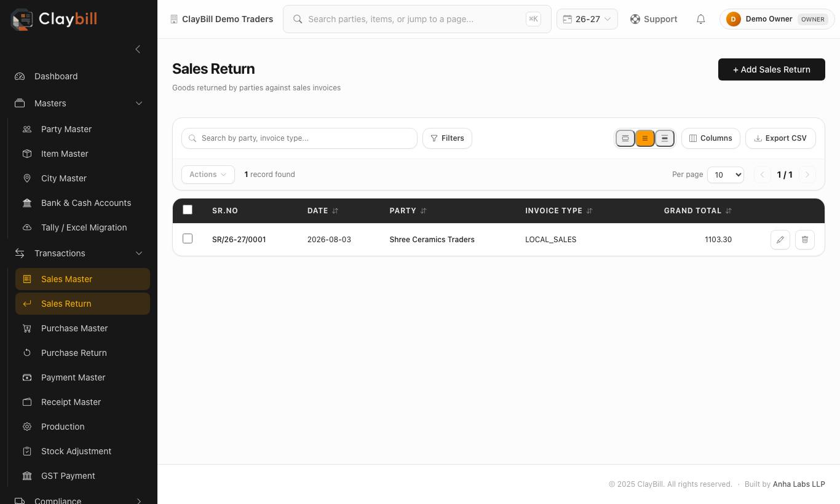The image size is (840, 504).
Task: Collapse the sidebar with the left chevron
Action: tap(138, 49)
